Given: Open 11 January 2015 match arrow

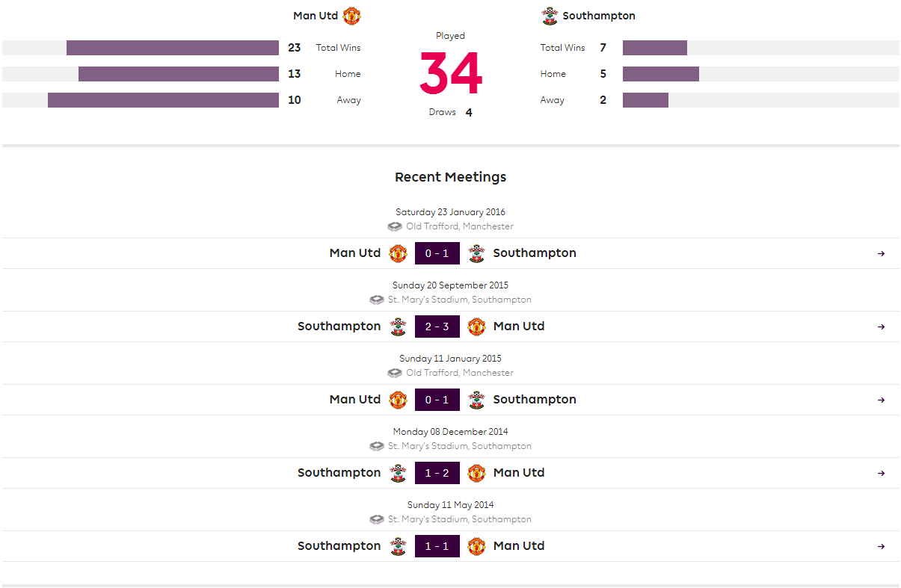Looking at the screenshot, I should pyautogui.click(x=881, y=400).
